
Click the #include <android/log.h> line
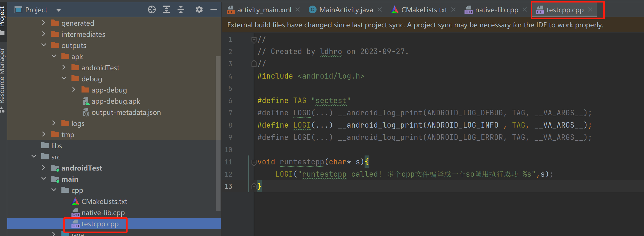(311, 76)
